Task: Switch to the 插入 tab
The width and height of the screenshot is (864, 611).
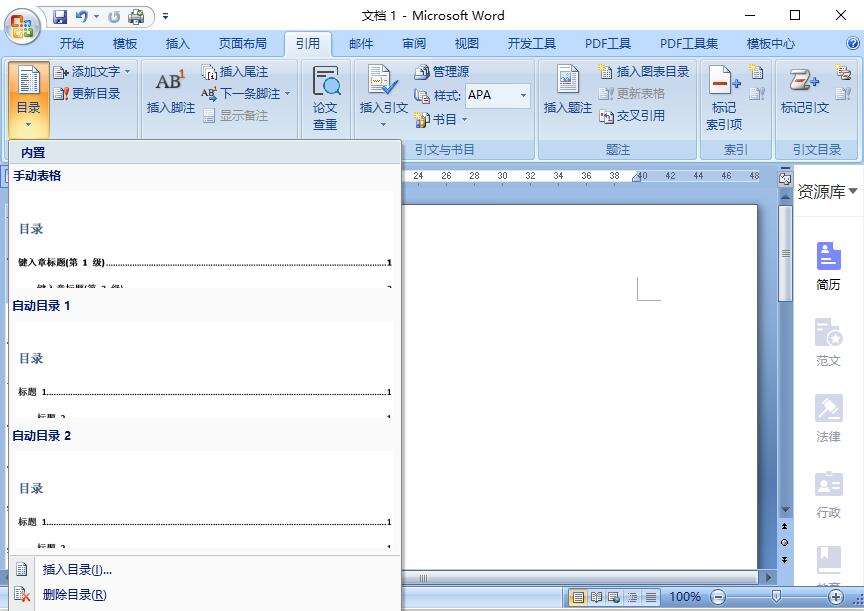Action: click(178, 44)
